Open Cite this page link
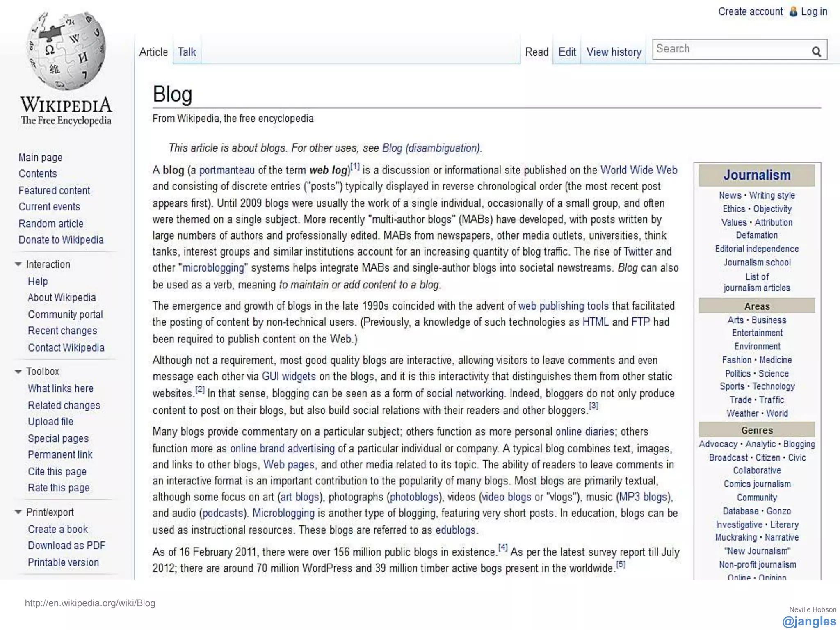 point(57,472)
